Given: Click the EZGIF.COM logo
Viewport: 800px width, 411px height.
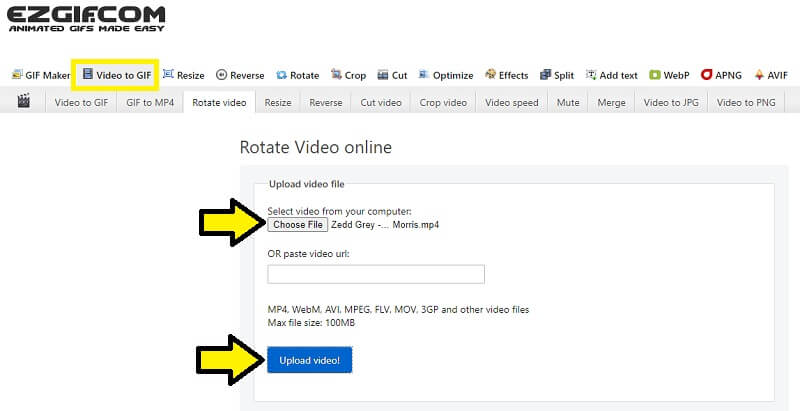Looking at the screenshot, I should click(85, 18).
